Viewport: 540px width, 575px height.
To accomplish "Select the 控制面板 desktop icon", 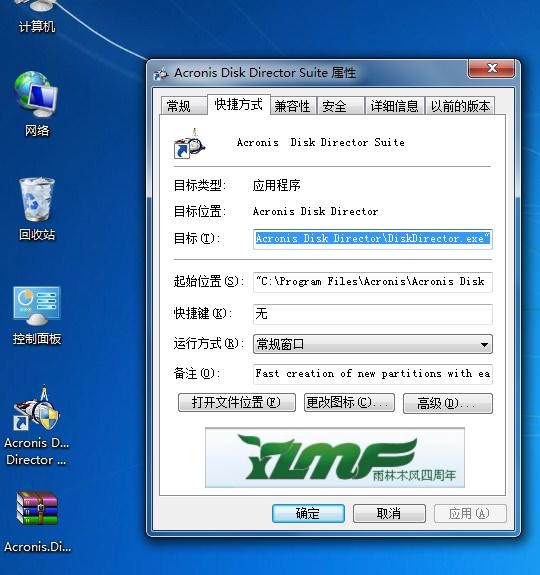I will (x=37, y=315).
